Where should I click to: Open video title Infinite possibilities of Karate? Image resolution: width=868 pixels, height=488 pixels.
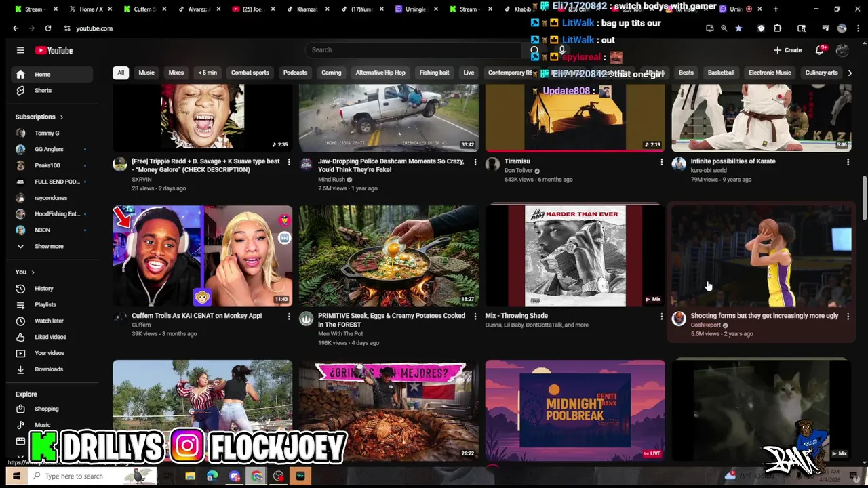pyautogui.click(x=733, y=162)
